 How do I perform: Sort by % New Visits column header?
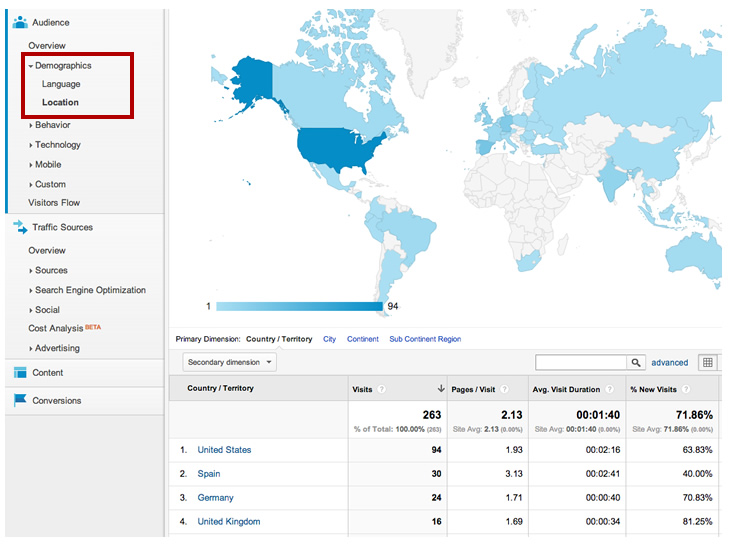tap(653, 389)
